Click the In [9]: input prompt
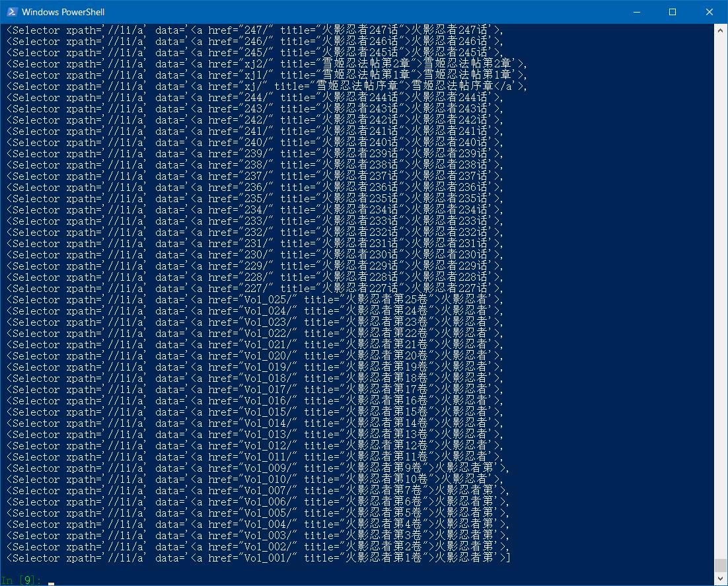The width and height of the screenshot is (728, 586). (x=21, y=580)
